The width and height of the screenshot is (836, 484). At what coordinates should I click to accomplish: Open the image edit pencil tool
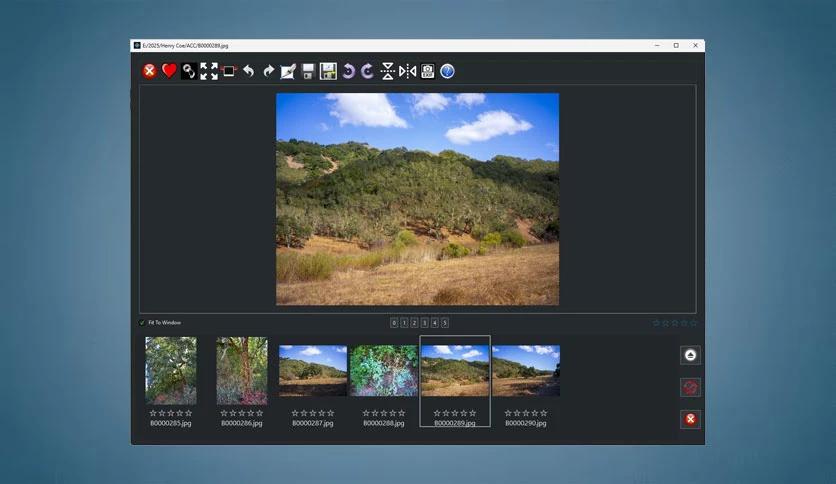[288, 71]
